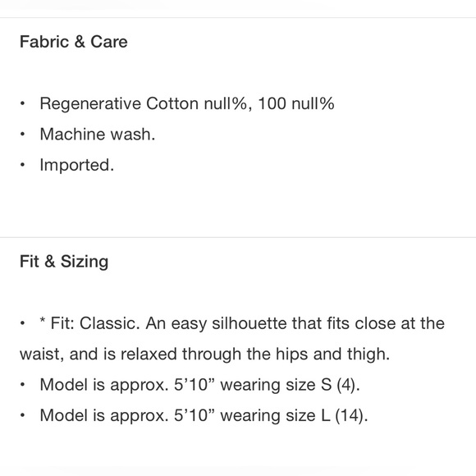
Task: Select the size L (14) model note
Action: 204,415
